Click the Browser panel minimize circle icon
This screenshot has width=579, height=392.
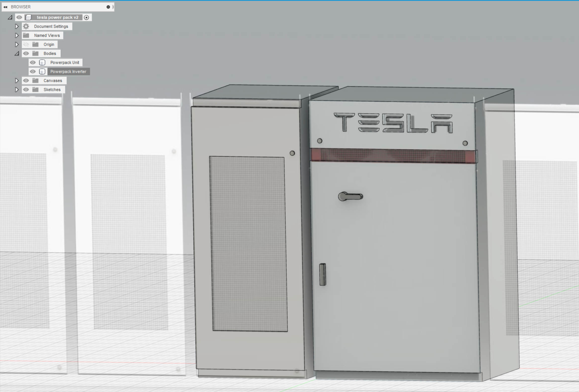tap(108, 7)
